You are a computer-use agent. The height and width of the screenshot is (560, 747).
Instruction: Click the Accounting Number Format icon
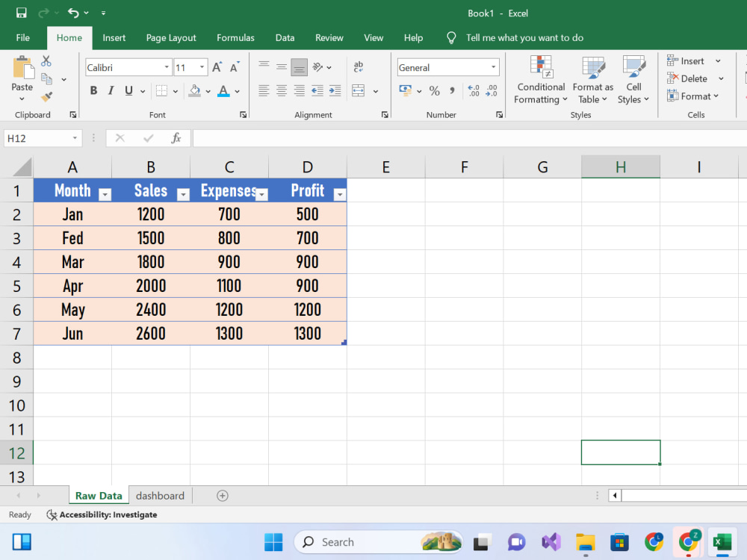pos(406,90)
